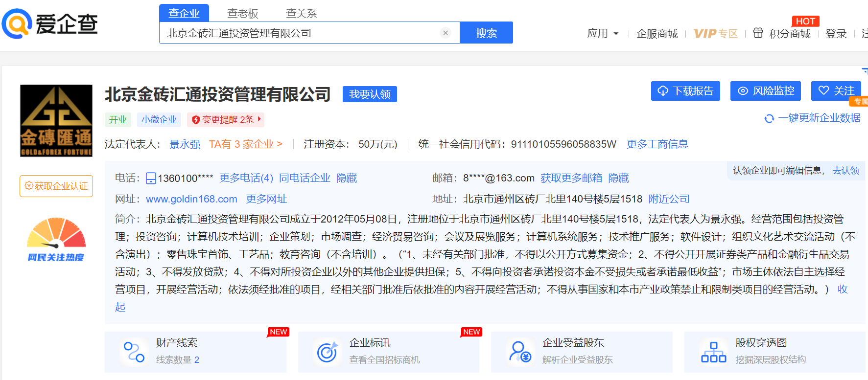Viewport: 868px width, 380px height.
Task: Click the 更多网址 link
Action: tap(266, 199)
